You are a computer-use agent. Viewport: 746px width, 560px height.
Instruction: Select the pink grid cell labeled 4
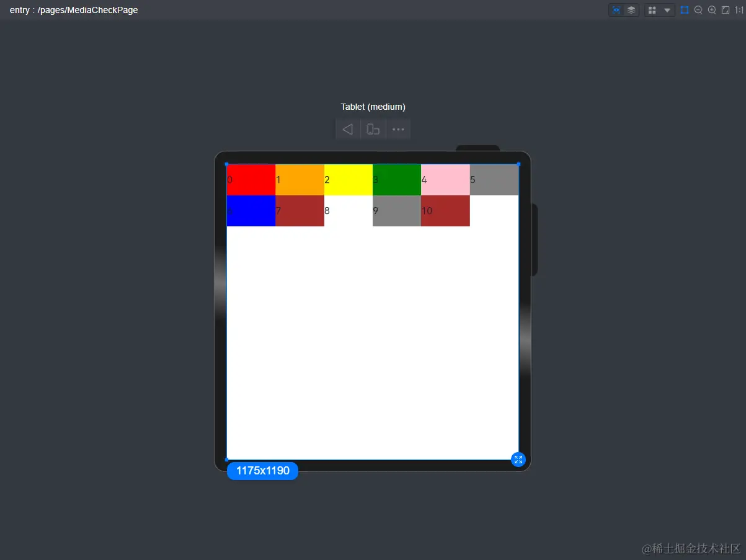point(445,180)
